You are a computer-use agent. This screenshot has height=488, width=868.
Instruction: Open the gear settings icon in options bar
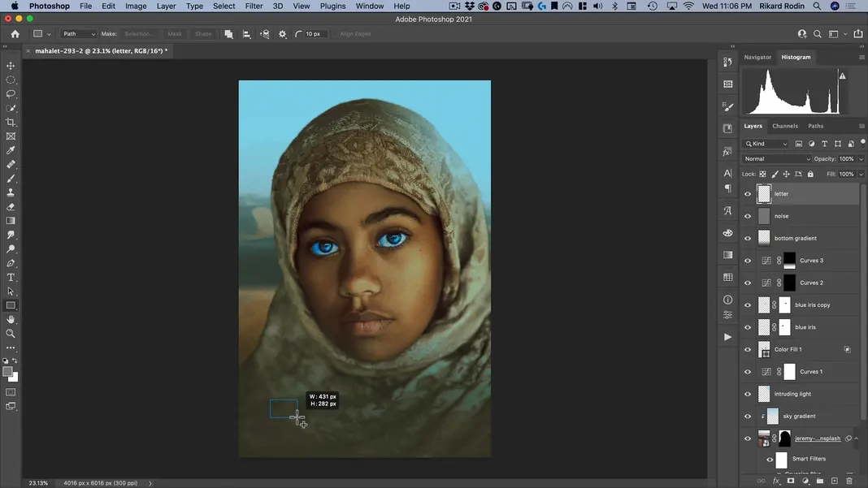pyautogui.click(x=282, y=34)
